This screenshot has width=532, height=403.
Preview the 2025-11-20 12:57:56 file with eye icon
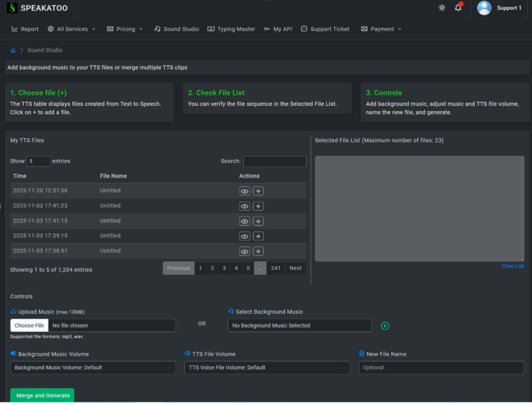click(245, 191)
